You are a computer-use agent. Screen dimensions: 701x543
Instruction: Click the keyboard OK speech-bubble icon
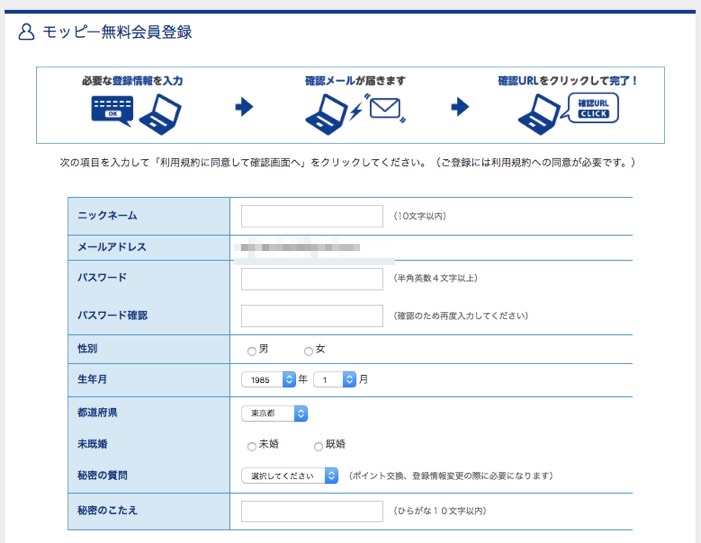pyautogui.click(x=112, y=111)
